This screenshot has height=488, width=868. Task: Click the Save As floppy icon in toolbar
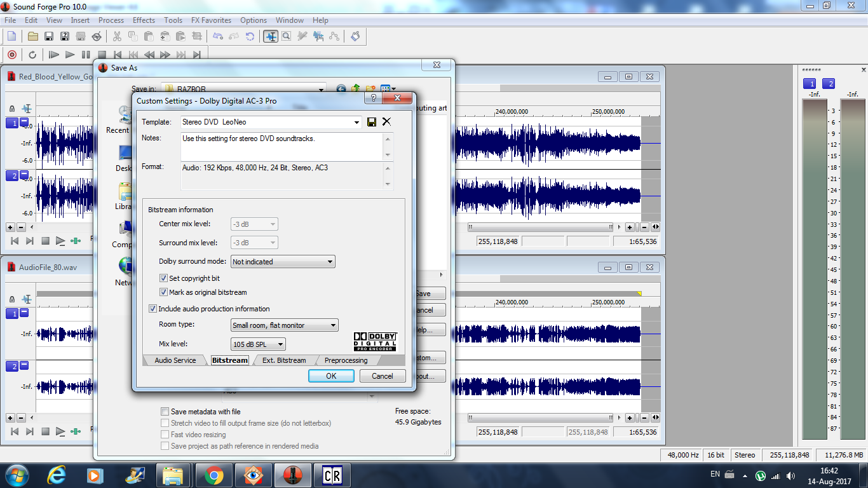[x=64, y=36]
